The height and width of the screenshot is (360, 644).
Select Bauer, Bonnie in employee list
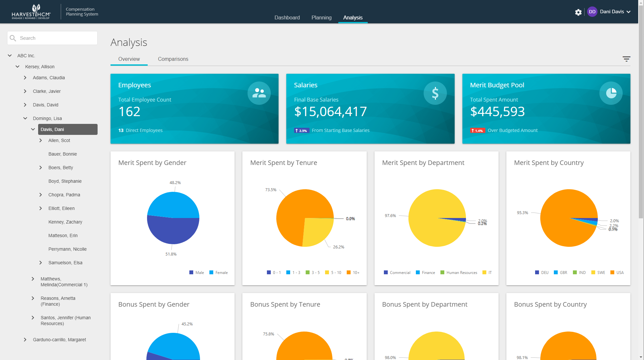click(63, 154)
